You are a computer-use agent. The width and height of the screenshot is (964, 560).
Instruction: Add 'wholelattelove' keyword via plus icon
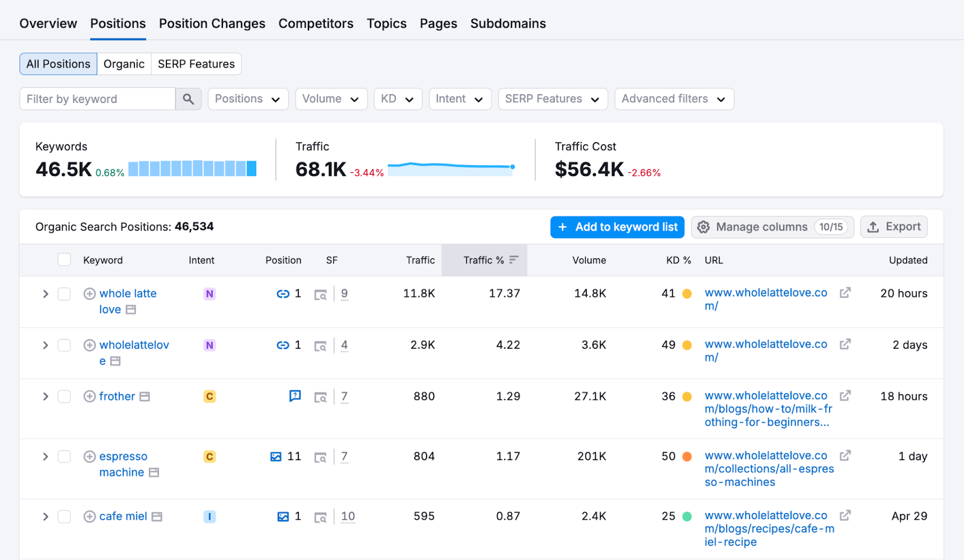[89, 345]
